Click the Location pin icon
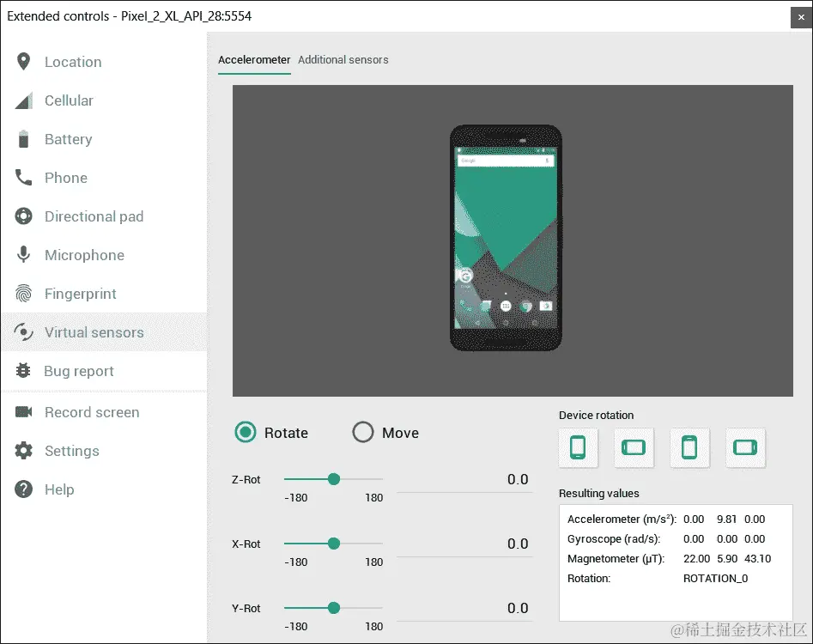 (23, 62)
